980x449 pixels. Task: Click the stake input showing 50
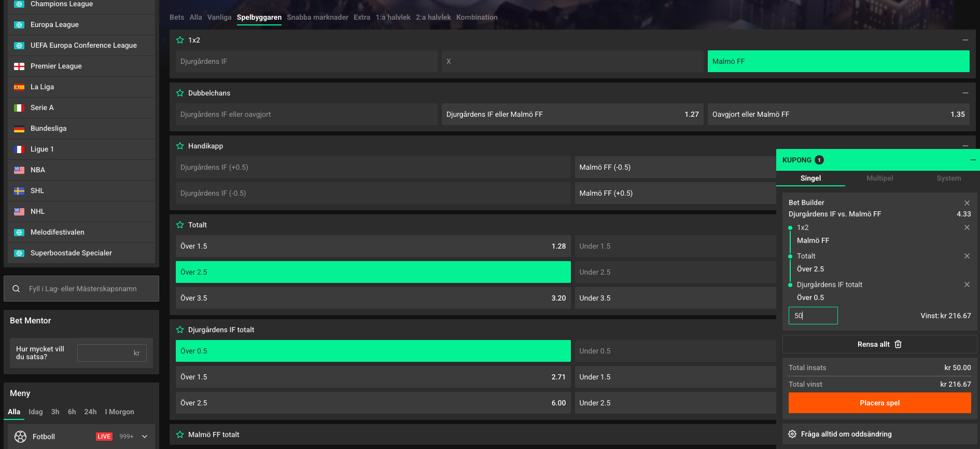[x=813, y=316]
